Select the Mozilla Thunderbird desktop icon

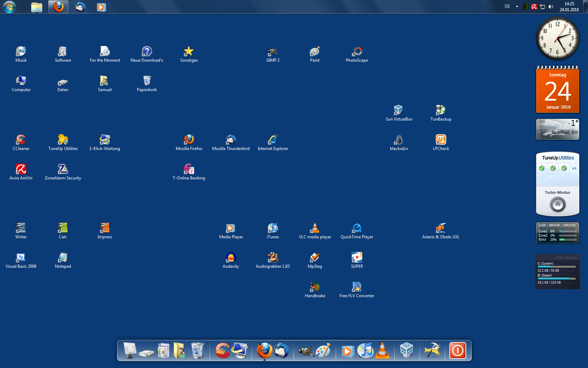(231, 143)
